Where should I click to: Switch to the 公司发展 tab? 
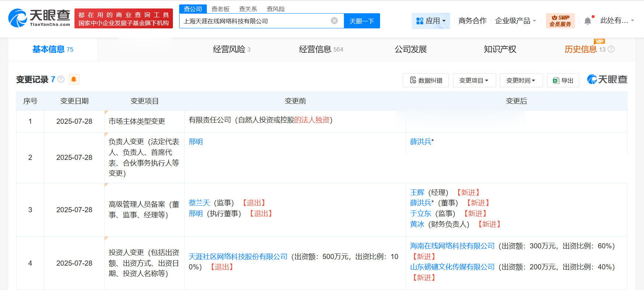tap(411, 49)
